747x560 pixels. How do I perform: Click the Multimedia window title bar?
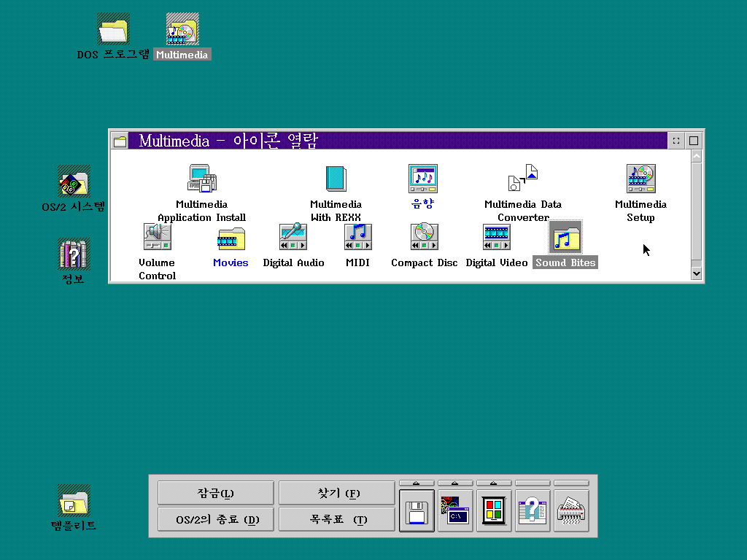398,141
